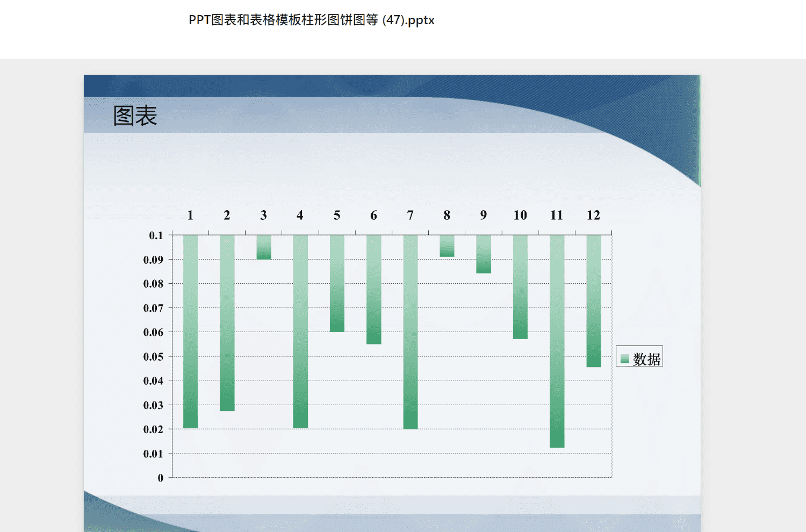Click the category axis label '8'
Screen dimensions: 806x532
click(447, 215)
